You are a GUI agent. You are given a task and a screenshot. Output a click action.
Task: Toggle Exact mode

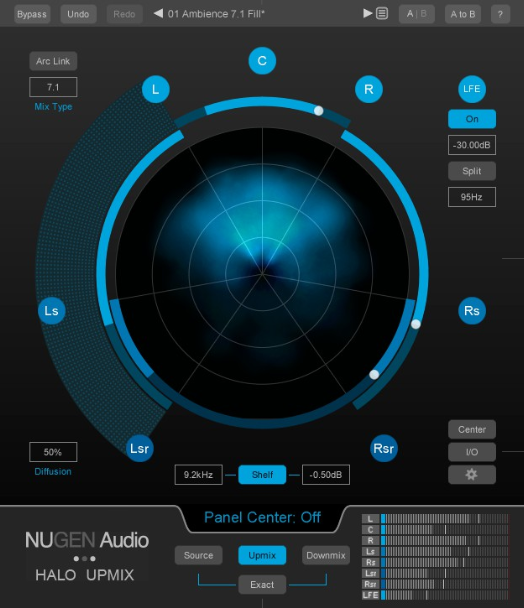[262, 584]
